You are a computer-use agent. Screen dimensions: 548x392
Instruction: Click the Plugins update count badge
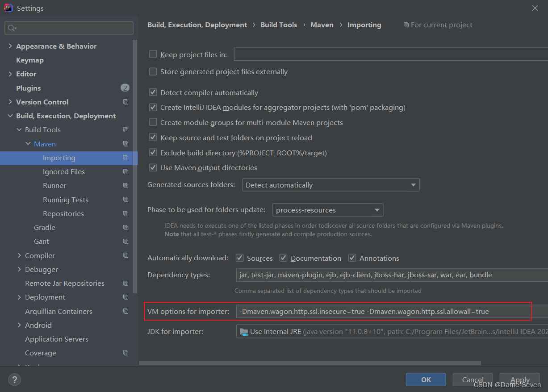pyautogui.click(x=125, y=88)
